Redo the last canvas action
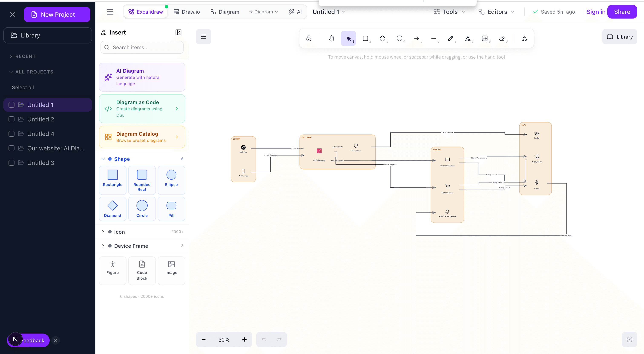This screenshot has height=354, width=644. (279, 339)
